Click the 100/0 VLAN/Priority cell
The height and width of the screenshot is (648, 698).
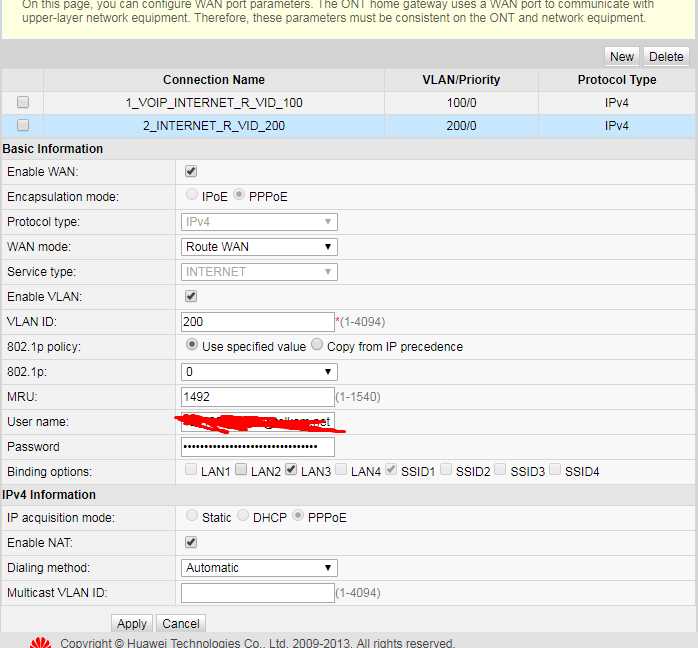pos(461,103)
